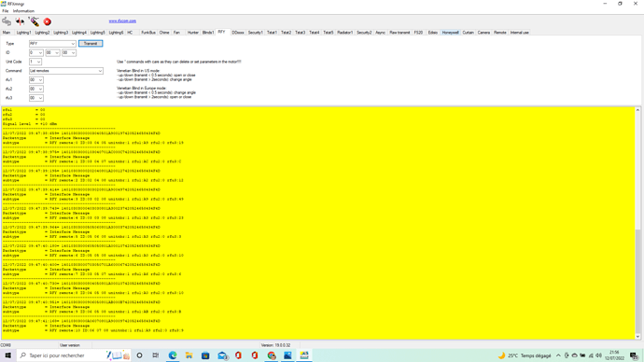The width and height of the screenshot is (644, 362).
Task: Click the clear-log brush toolbar icon
Action: tap(35, 21)
